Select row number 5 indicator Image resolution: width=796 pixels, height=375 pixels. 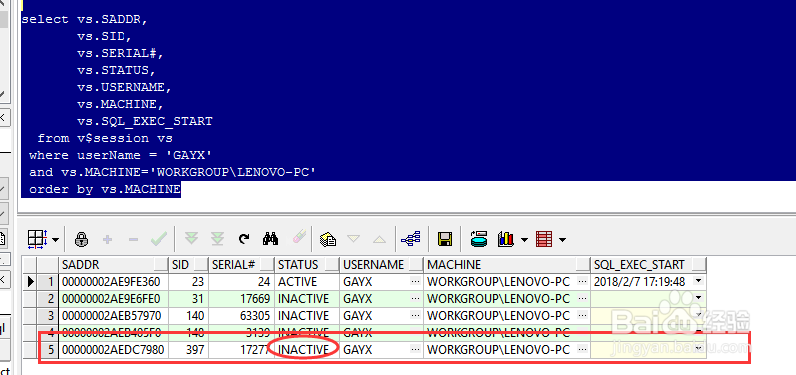click(x=49, y=350)
